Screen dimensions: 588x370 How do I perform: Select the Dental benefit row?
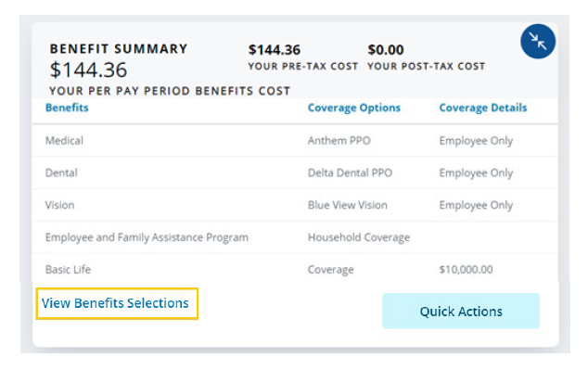tap(295, 172)
